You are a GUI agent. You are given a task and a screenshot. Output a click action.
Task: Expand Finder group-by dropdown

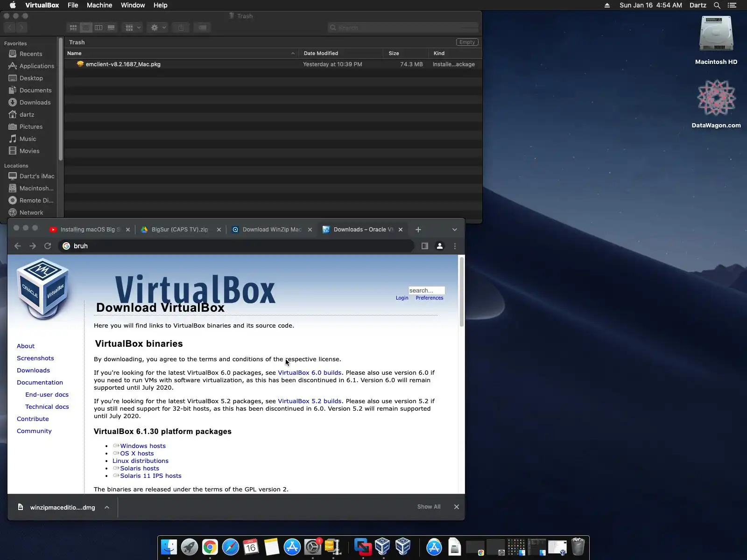point(133,28)
